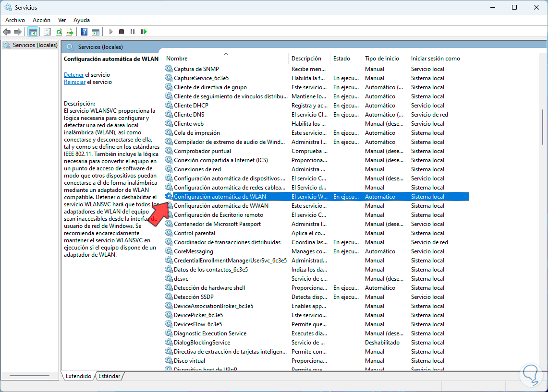
Task: Sort by the Estado column header
Action: tap(346, 58)
